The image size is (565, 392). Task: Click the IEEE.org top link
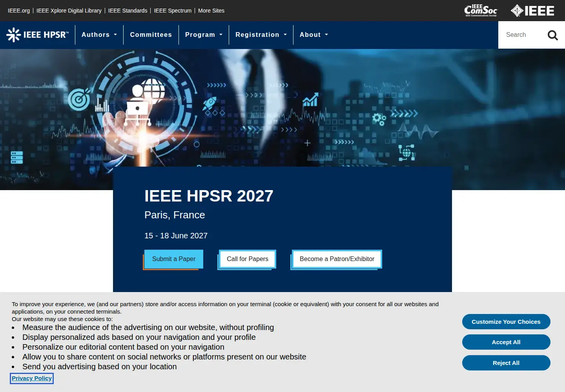(x=19, y=11)
